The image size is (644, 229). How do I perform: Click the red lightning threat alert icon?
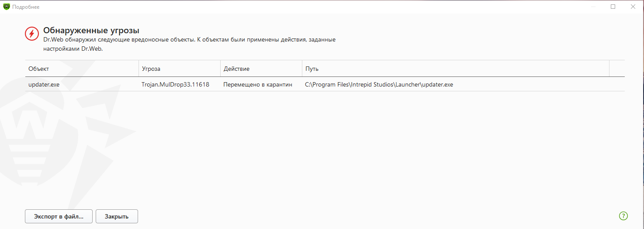click(x=32, y=34)
